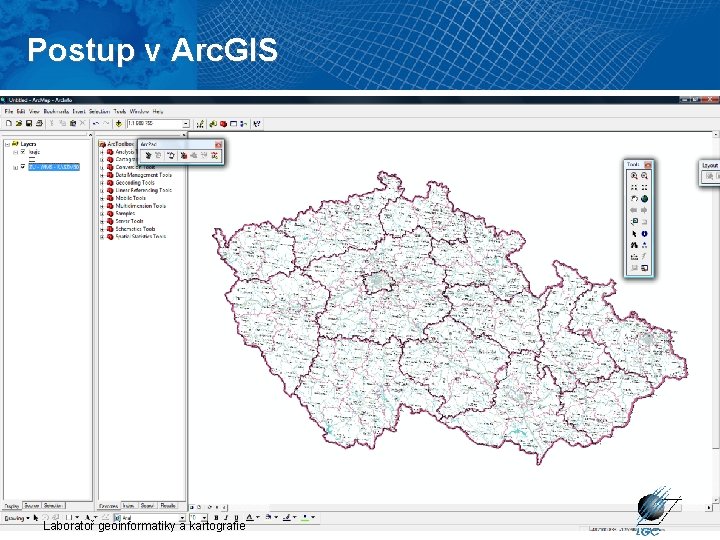Open the Find binoculars tool
The image size is (720, 540).
click(x=634, y=245)
